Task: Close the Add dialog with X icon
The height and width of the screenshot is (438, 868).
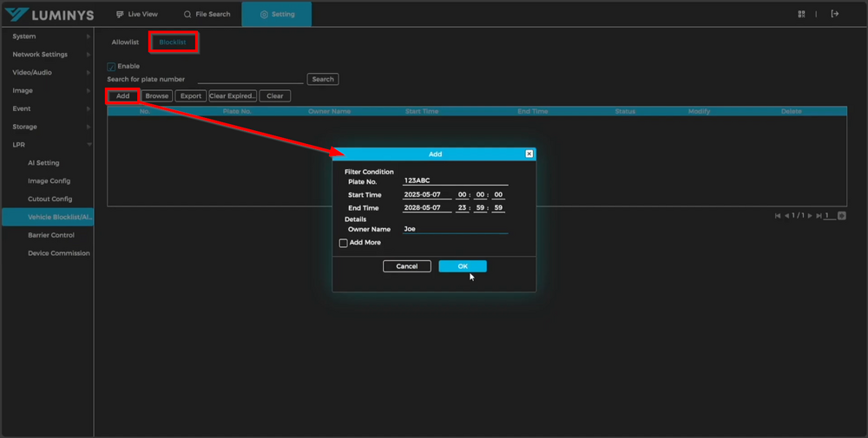Action: pos(529,154)
